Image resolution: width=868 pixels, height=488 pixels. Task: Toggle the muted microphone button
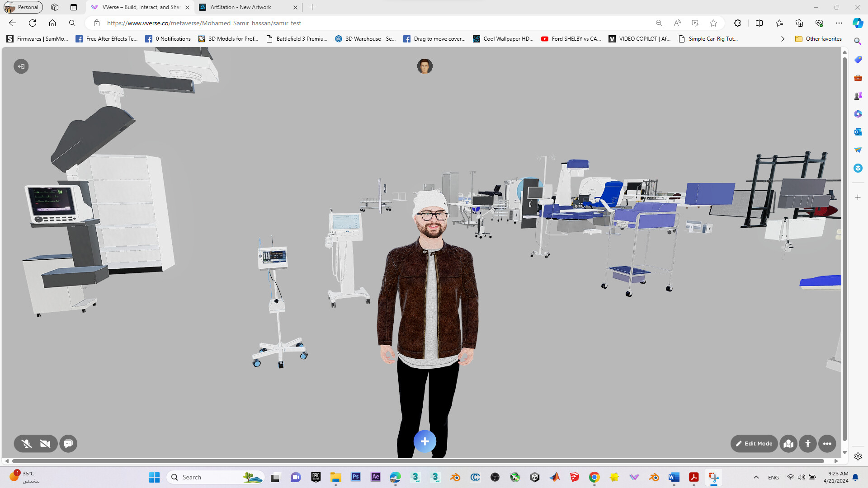27,444
